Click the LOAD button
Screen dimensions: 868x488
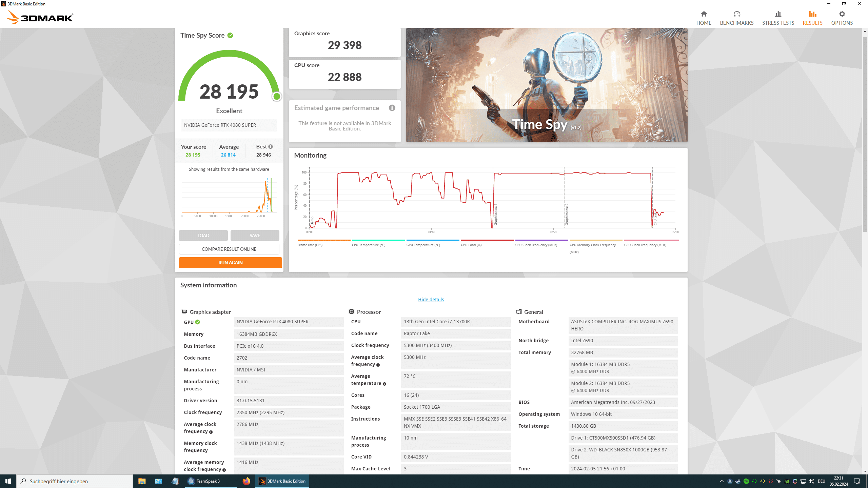click(203, 236)
